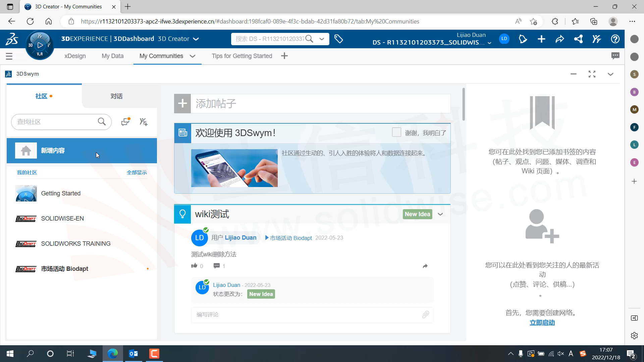The height and width of the screenshot is (362, 644).
Task: Open community notifications icon beside search
Action: (x=125, y=122)
